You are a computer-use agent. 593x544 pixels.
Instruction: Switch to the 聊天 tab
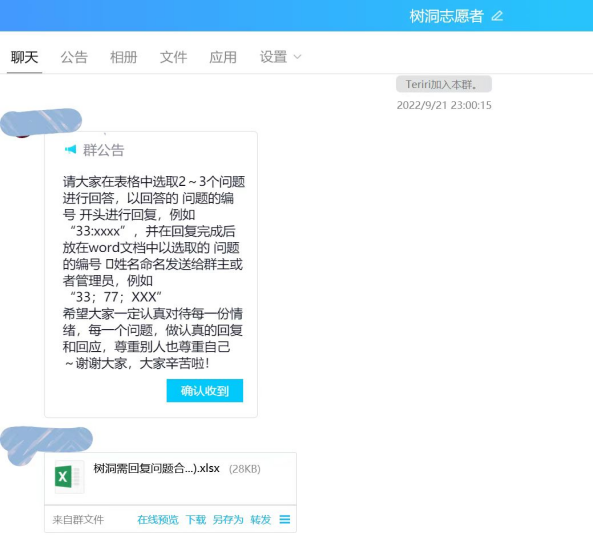tap(25, 58)
